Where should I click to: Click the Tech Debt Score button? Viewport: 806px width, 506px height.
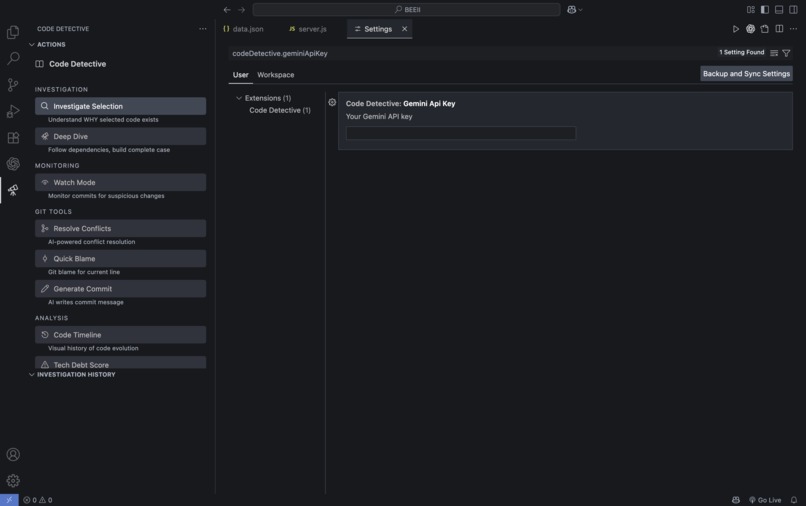(x=120, y=363)
